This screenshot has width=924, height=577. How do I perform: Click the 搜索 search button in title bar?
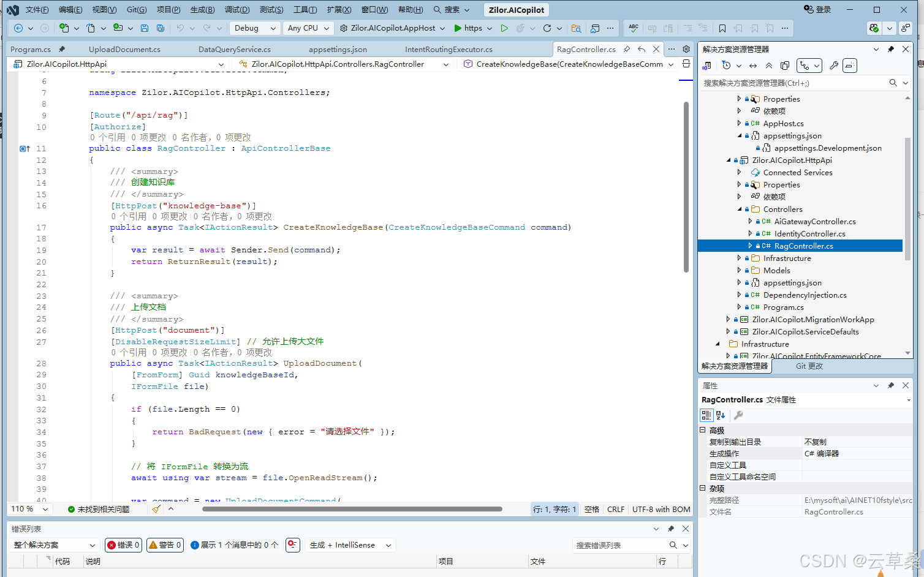point(452,10)
